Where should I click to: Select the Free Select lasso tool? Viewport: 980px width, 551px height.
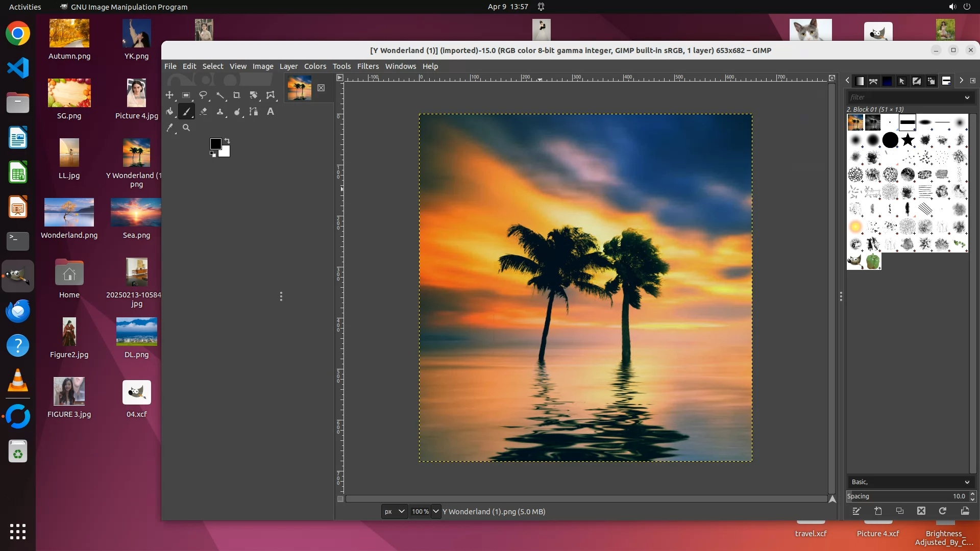click(x=203, y=95)
